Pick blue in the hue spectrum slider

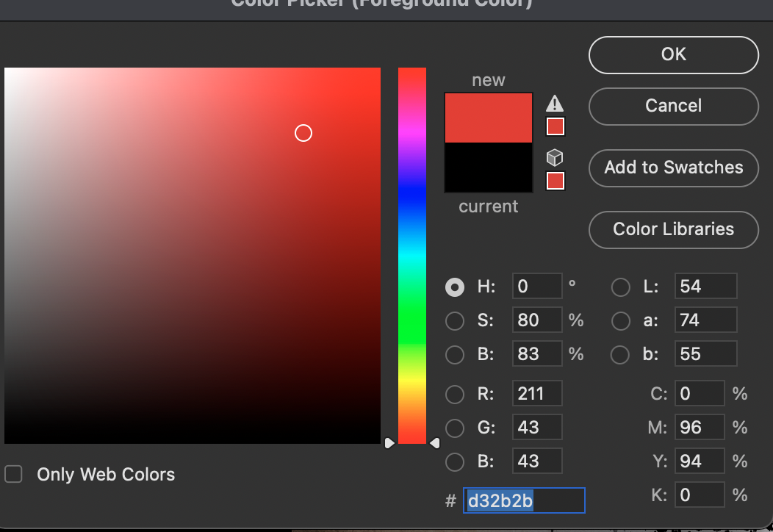[412, 193]
